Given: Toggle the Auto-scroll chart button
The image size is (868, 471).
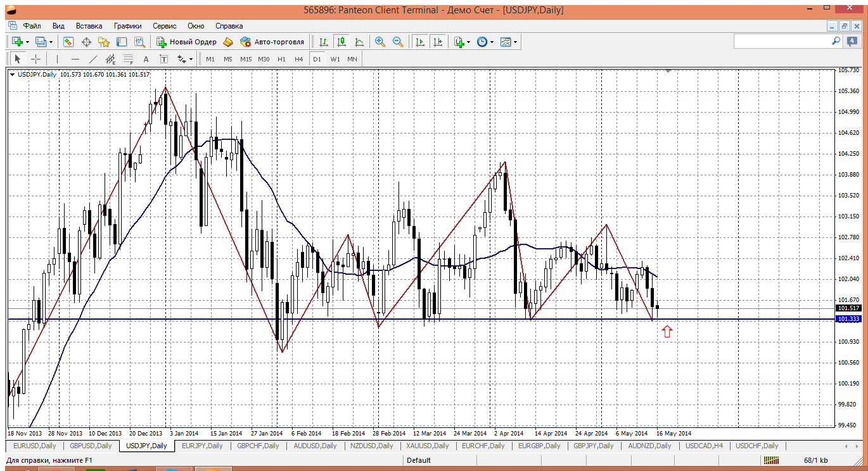Looking at the screenshot, I should (x=419, y=42).
